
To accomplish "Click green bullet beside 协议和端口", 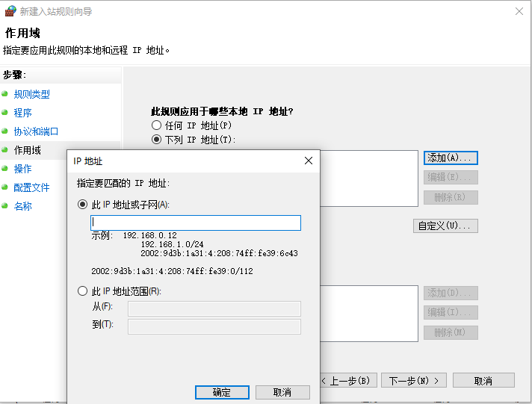I will pyautogui.click(x=4, y=131).
